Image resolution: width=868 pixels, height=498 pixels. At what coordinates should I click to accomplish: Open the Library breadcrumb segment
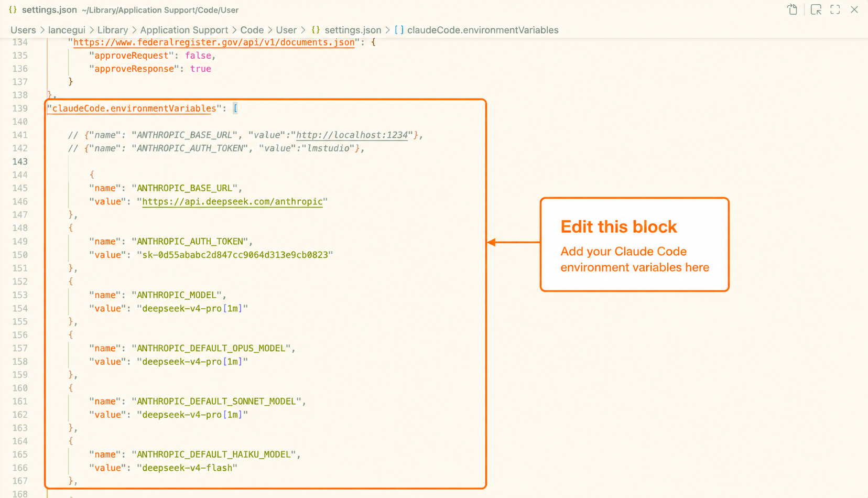(112, 30)
